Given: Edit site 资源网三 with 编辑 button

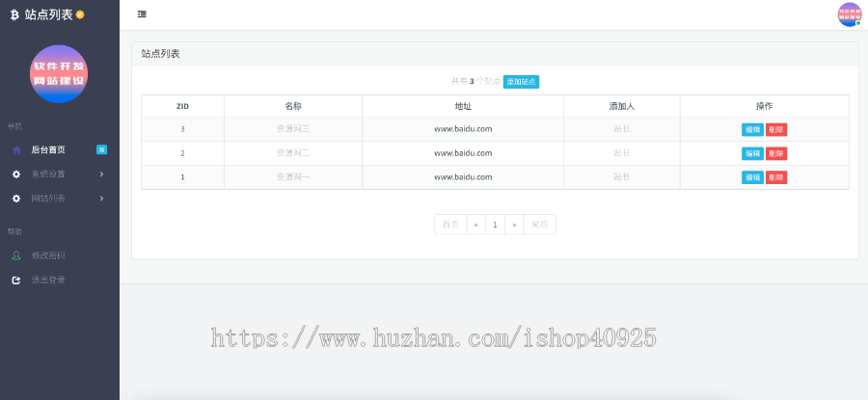Looking at the screenshot, I should pos(752,129).
